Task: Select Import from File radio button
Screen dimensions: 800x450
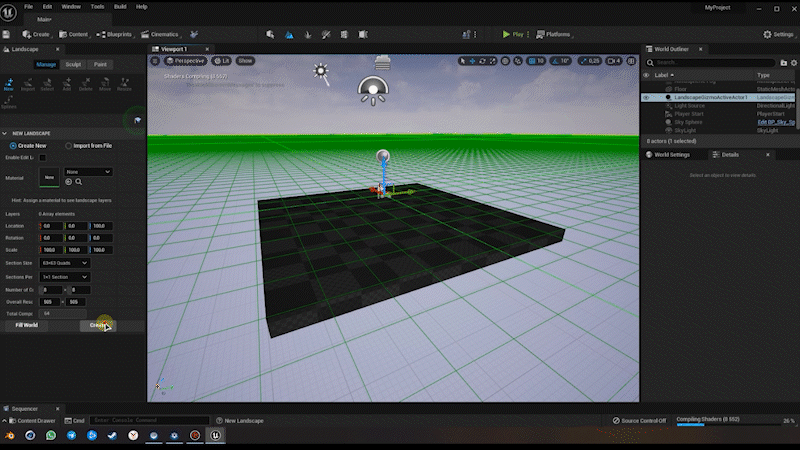Action: [68, 146]
